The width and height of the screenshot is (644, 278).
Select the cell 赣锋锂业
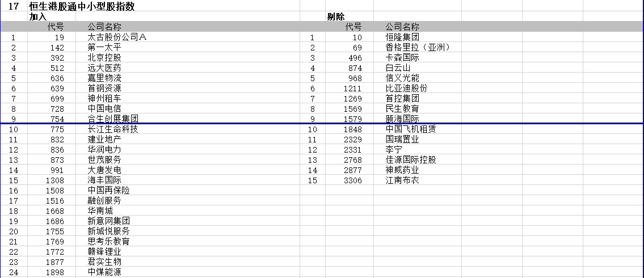(104, 252)
